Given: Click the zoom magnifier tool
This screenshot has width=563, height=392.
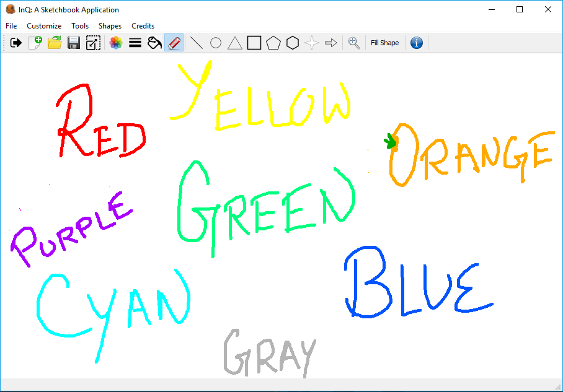Looking at the screenshot, I should [x=354, y=43].
